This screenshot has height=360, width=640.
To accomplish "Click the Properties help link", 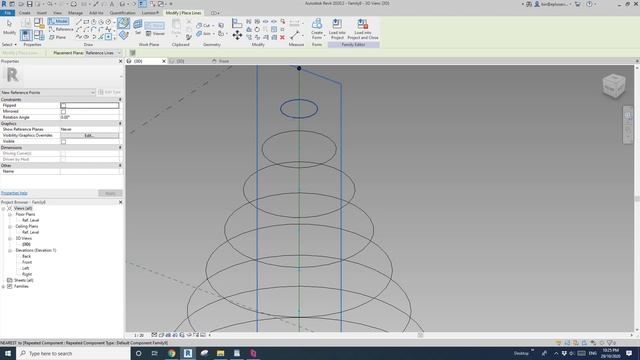I will tap(14, 193).
